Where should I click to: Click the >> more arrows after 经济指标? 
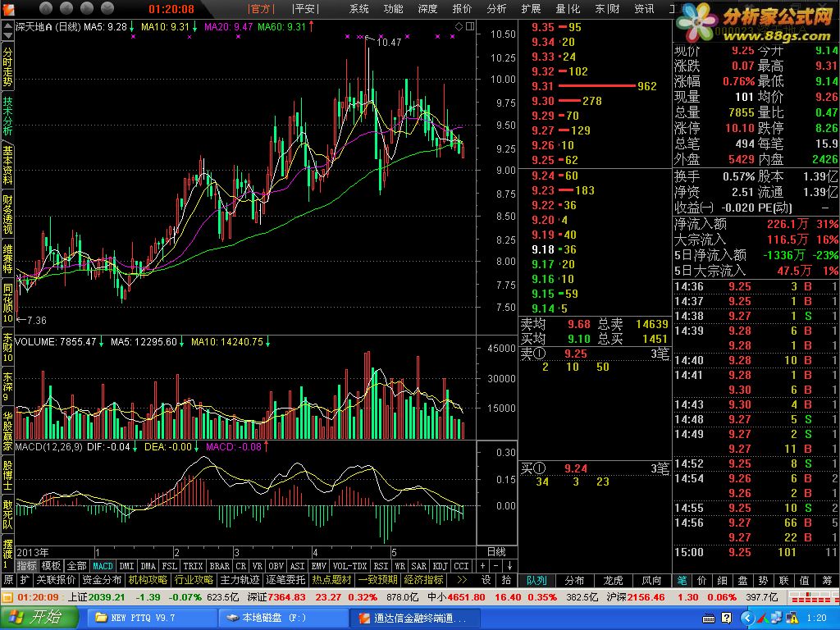pos(462,580)
